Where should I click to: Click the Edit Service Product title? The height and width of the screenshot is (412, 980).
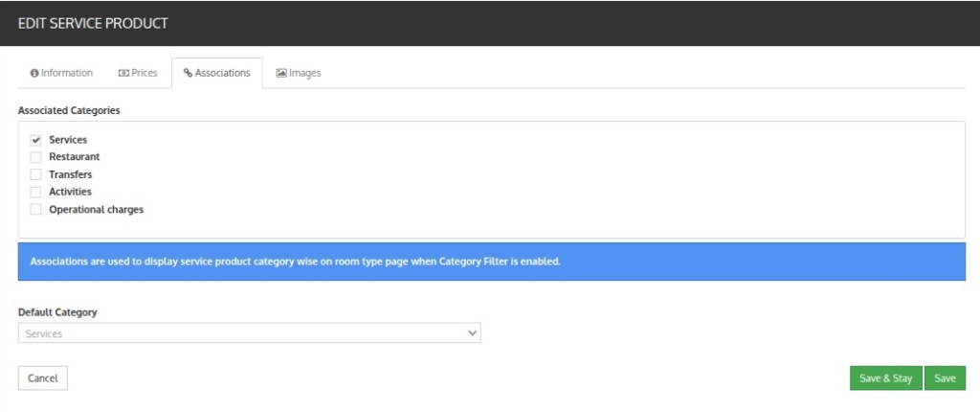point(93,23)
